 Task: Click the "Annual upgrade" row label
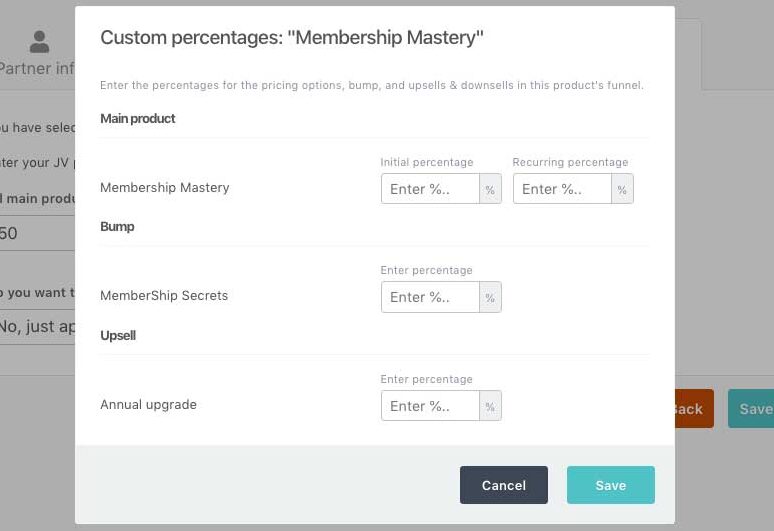coord(148,405)
